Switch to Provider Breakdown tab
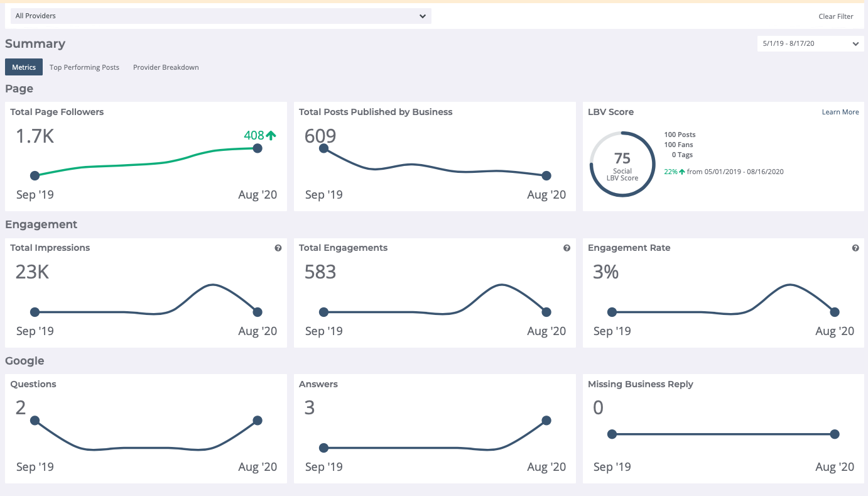Image resolution: width=868 pixels, height=496 pixels. (x=166, y=67)
